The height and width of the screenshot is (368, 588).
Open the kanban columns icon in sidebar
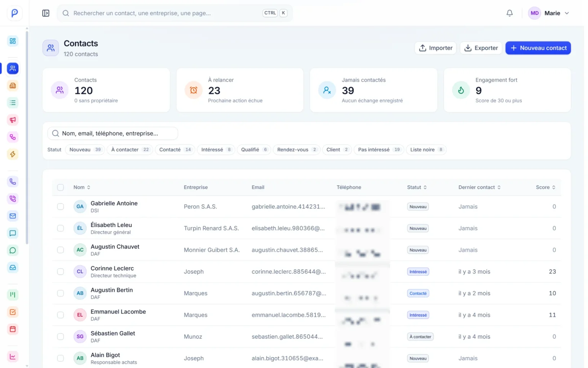pyautogui.click(x=13, y=295)
